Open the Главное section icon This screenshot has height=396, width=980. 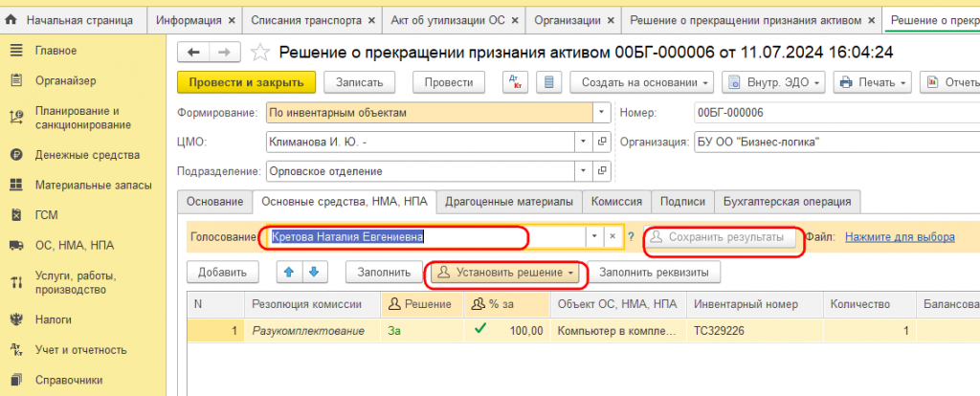click(x=17, y=51)
